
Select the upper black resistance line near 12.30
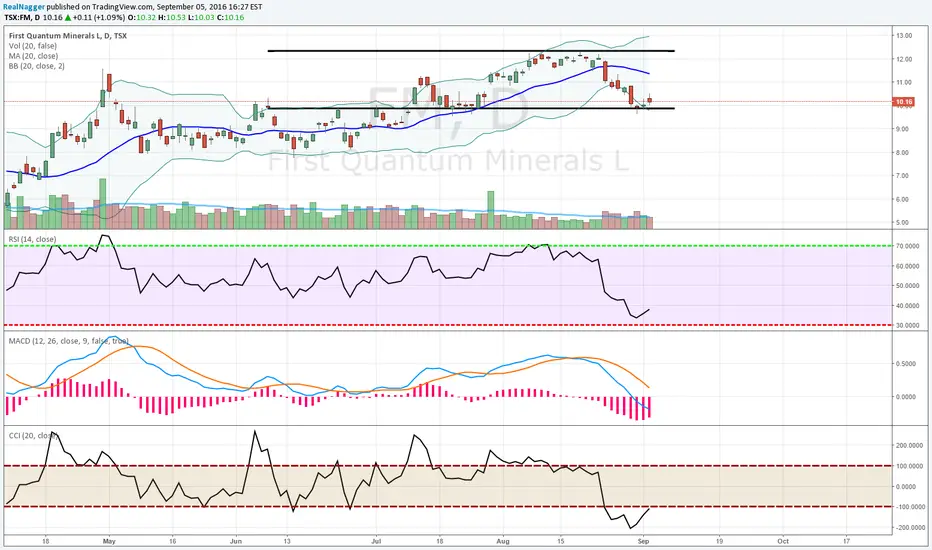coord(471,51)
